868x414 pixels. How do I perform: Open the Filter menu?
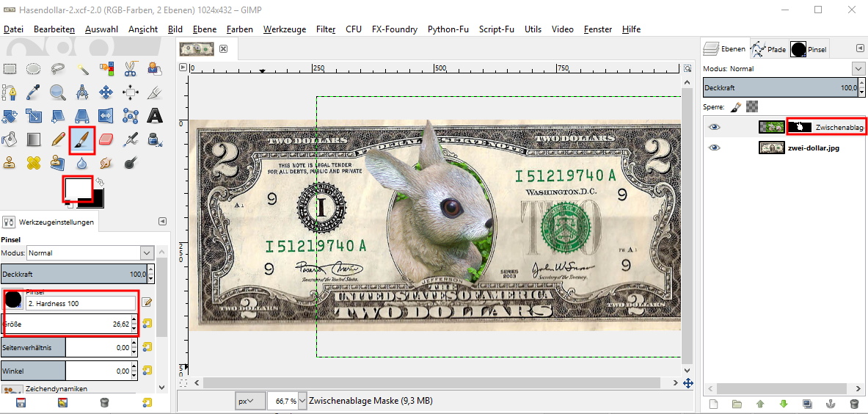[x=326, y=29]
